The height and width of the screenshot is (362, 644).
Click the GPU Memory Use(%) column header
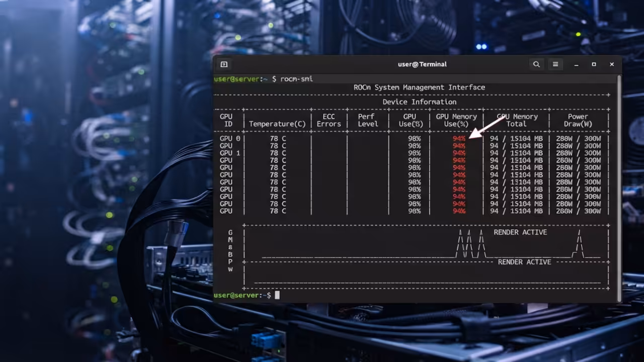[456, 120]
